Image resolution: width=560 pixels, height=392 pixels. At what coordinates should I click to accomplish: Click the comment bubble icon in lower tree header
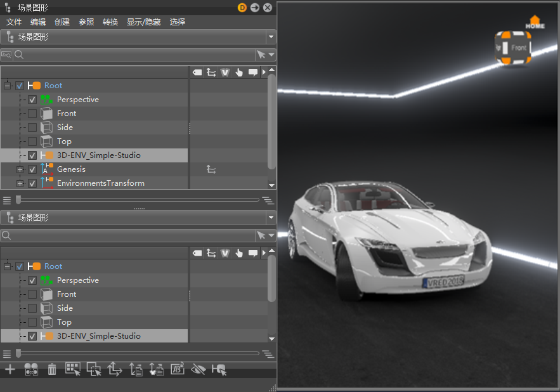[x=253, y=253]
